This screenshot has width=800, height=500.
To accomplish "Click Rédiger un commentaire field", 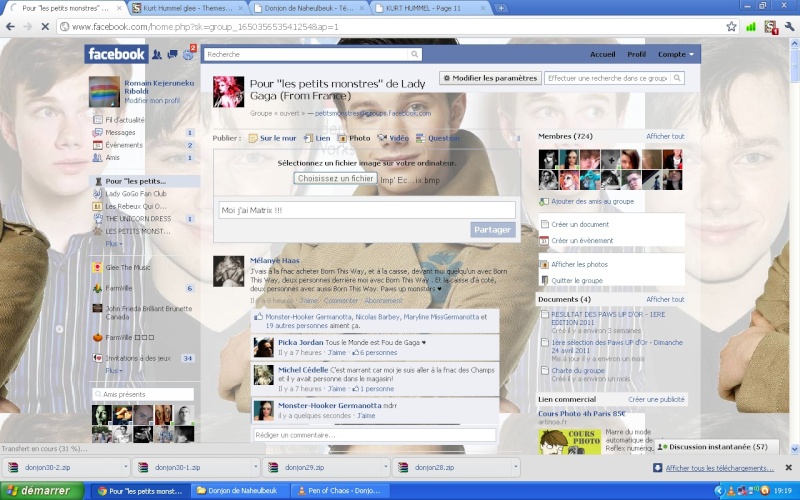I will (374, 435).
